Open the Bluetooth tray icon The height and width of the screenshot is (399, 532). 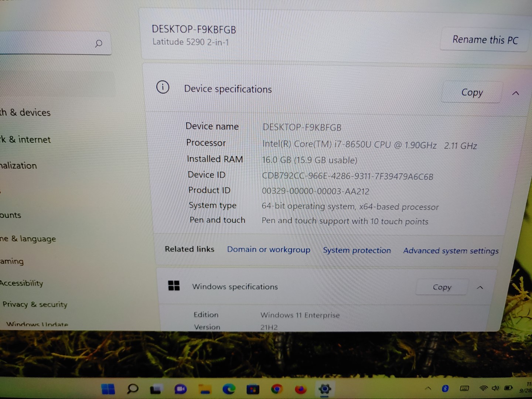point(445,388)
